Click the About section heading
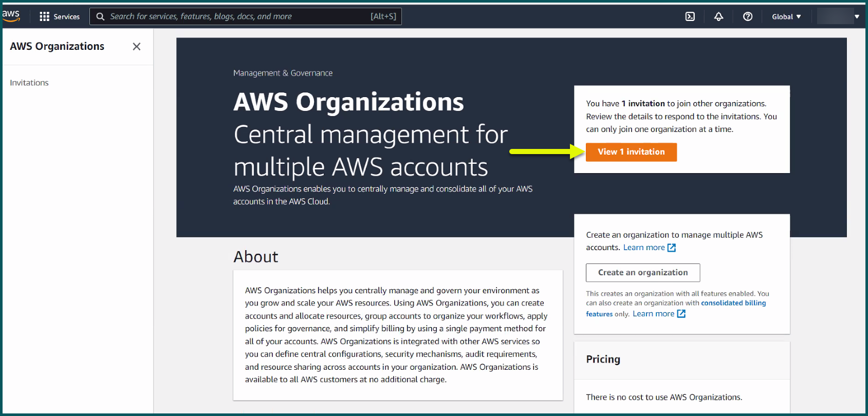The image size is (868, 416). pyautogui.click(x=256, y=257)
